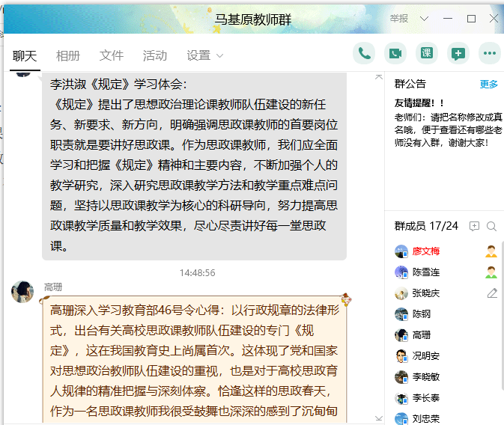Expand the 设置 dropdown tab
This screenshot has height=425, width=504.
(x=204, y=55)
